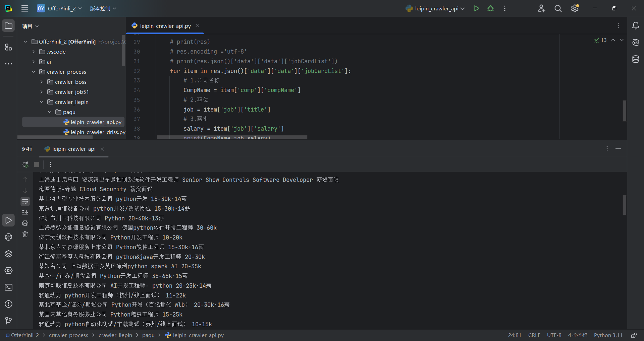Toggle the Run tool window icon

pyautogui.click(x=8, y=220)
